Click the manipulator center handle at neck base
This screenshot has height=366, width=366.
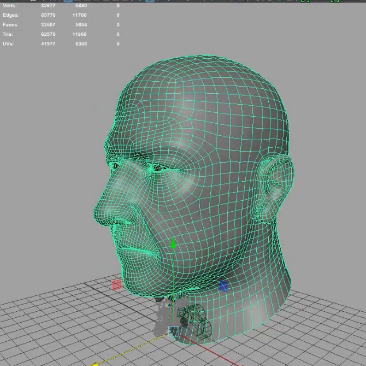(173, 331)
